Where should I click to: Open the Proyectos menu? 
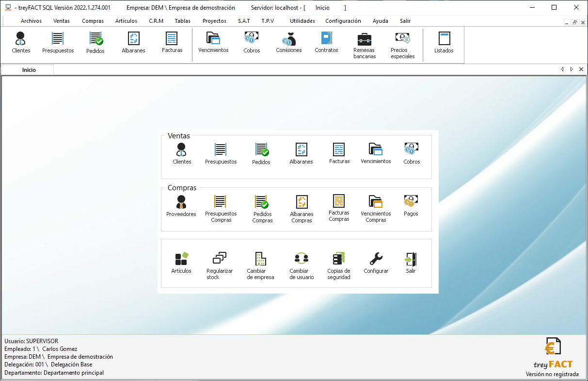pyautogui.click(x=214, y=21)
